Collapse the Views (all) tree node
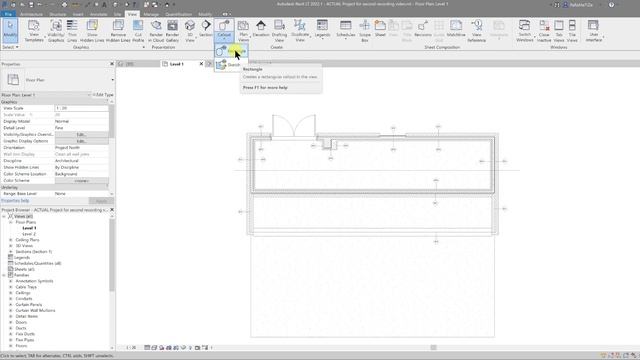The width and height of the screenshot is (640, 360). (x=4, y=216)
